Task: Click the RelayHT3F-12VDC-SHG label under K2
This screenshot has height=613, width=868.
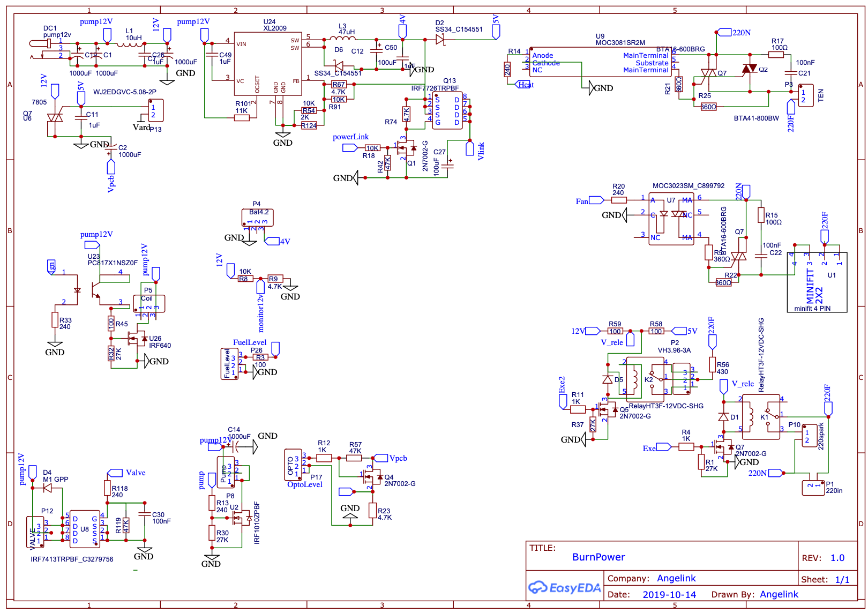Action: pos(666,406)
